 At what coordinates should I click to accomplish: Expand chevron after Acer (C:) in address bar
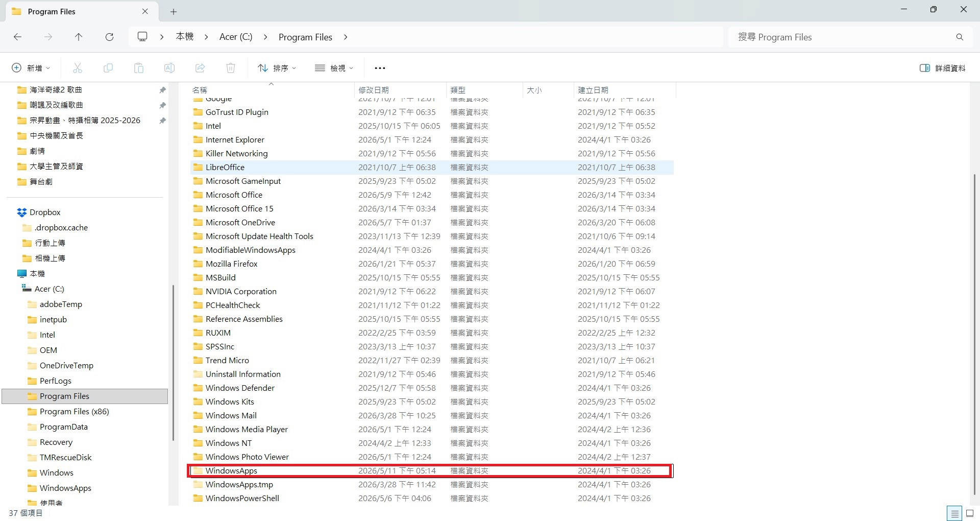tap(265, 37)
